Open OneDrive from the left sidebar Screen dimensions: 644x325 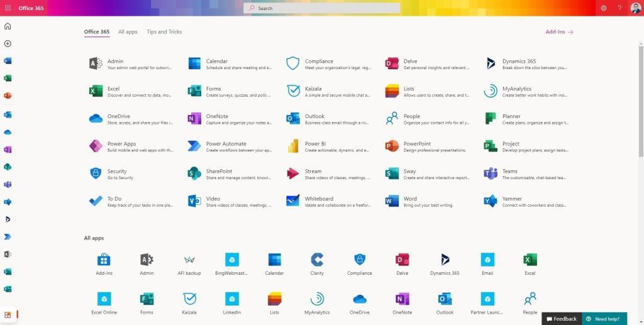(x=8, y=132)
